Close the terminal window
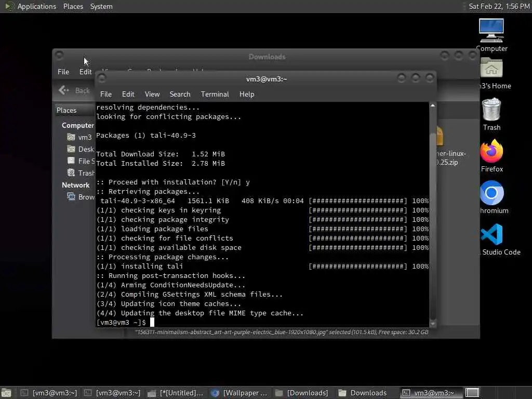This screenshot has width=532, height=399. click(x=430, y=78)
